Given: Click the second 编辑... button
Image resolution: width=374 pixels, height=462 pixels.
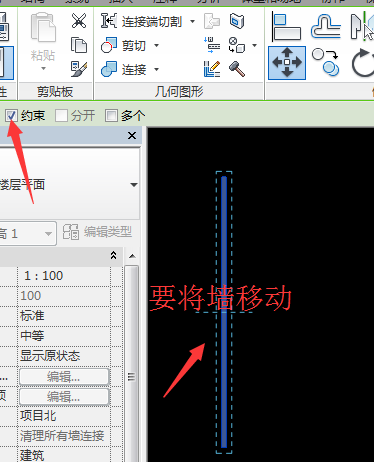Looking at the screenshot, I should tap(64, 397).
